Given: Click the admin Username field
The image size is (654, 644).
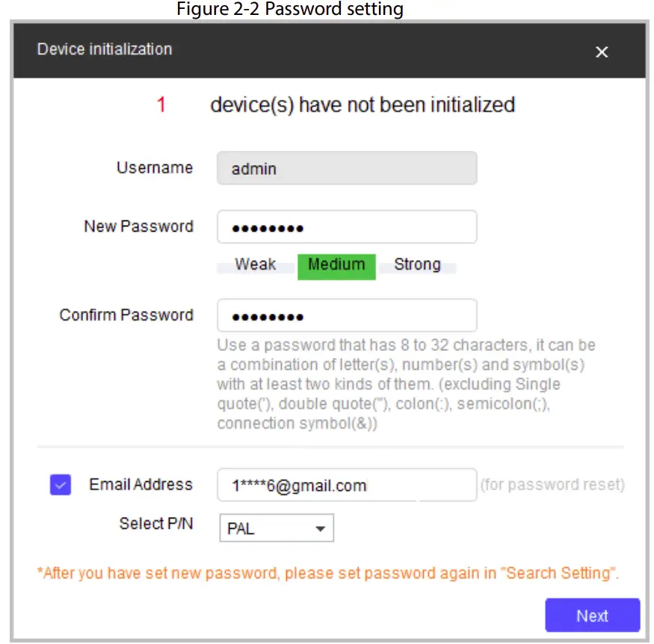Looking at the screenshot, I should (346, 169).
